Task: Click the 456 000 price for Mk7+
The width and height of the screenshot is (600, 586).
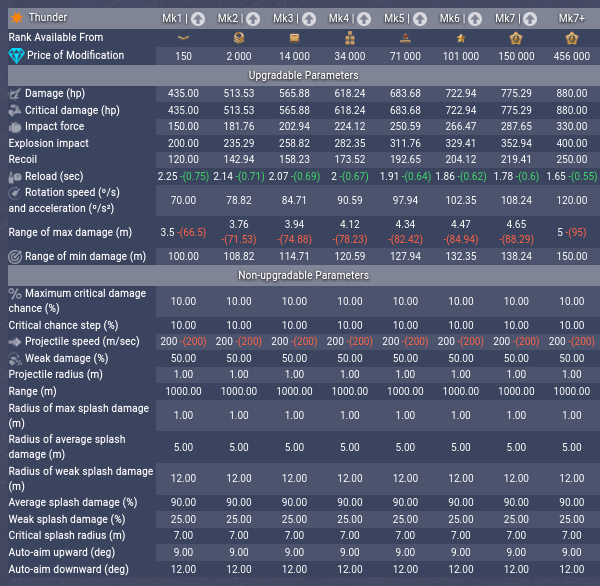Action: pos(572,56)
